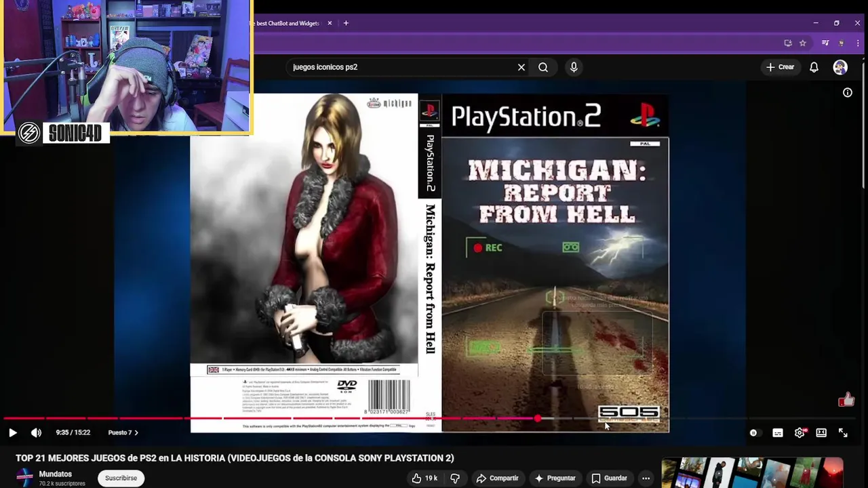The height and width of the screenshot is (488, 868).
Task: Open more actions three-dot menu
Action: pos(646,478)
